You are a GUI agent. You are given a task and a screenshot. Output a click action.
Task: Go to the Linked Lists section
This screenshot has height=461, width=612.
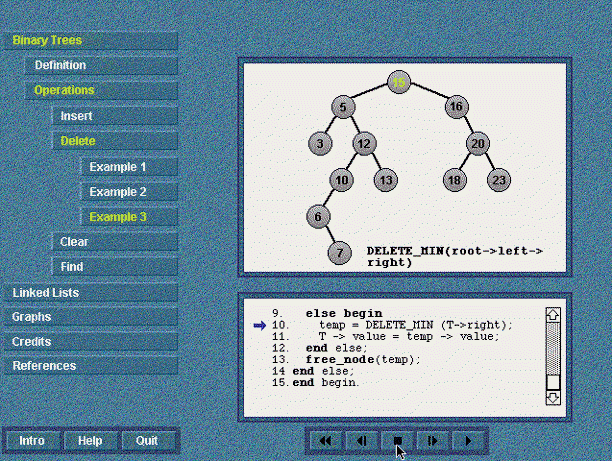(x=91, y=293)
